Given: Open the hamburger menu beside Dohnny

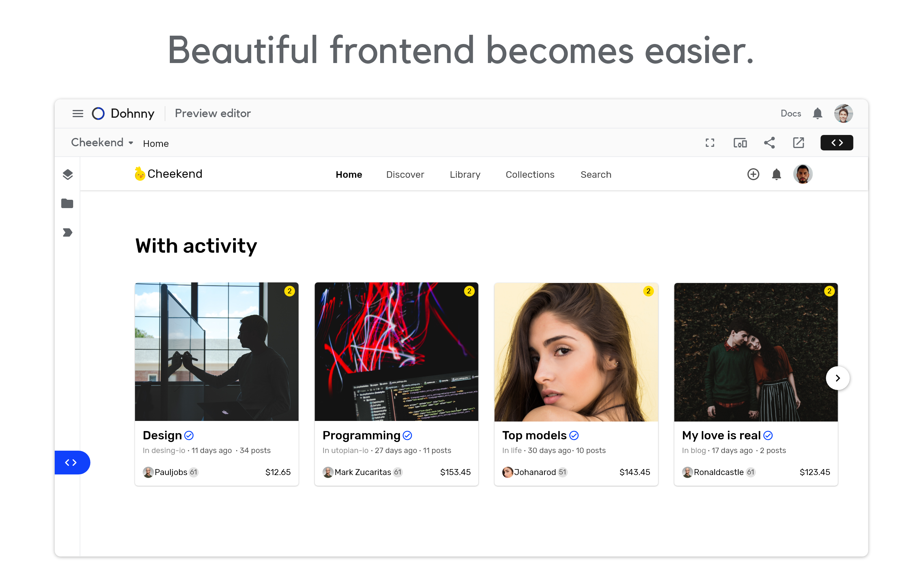Looking at the screenshot, I should coord(78,114).
